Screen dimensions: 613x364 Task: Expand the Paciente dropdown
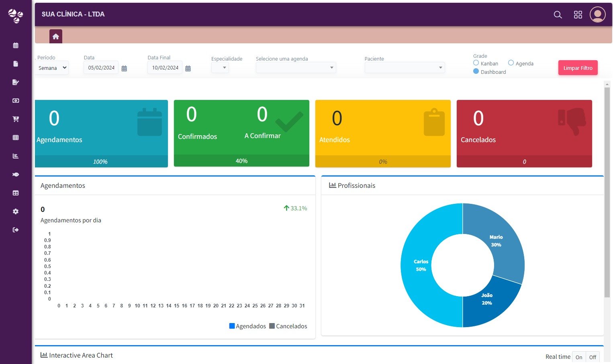click(x=405, y=67)
